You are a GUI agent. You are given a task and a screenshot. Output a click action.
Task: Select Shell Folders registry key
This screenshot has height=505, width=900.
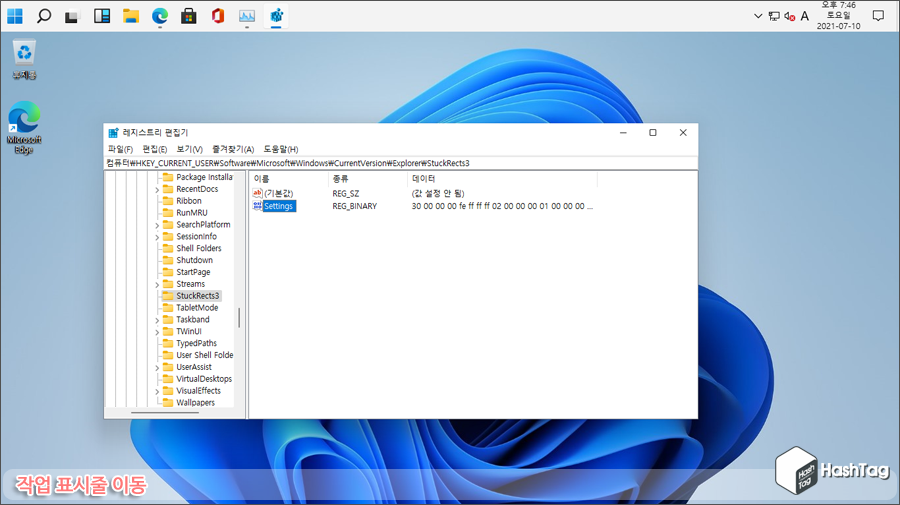[x=199, y=248]
